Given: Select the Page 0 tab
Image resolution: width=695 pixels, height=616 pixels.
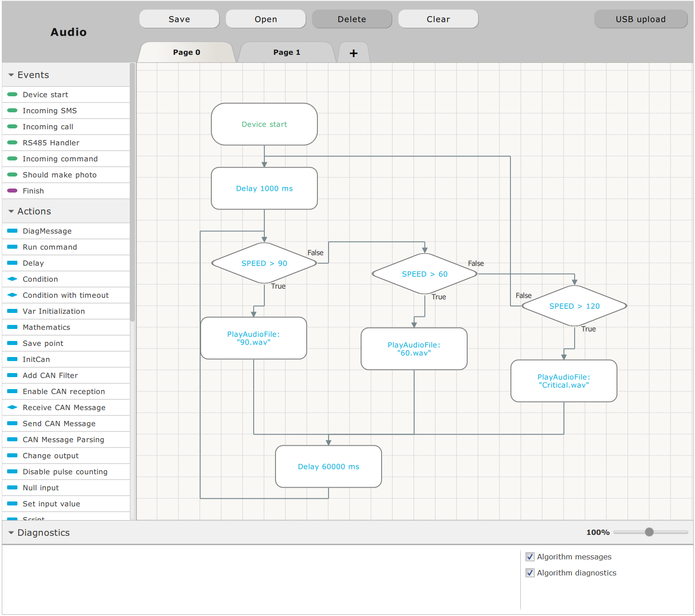Looking at the screenshot, I should [186, 53].
